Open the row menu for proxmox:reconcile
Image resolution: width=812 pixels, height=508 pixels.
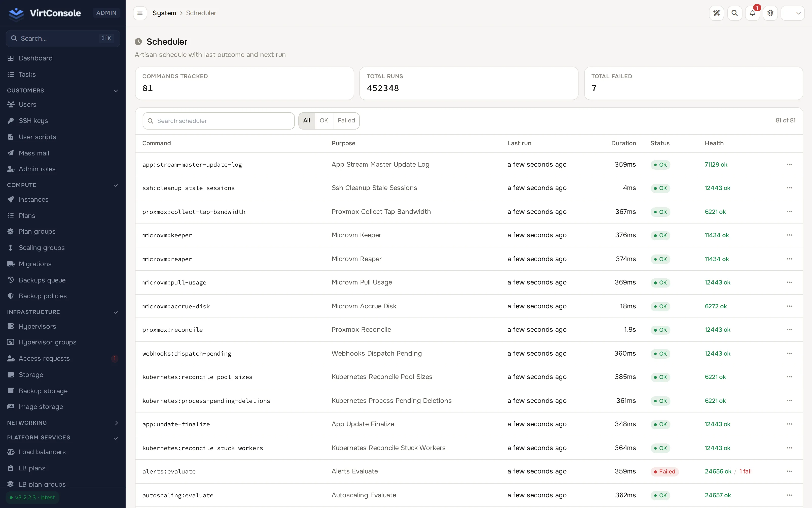tap(789, 330)
